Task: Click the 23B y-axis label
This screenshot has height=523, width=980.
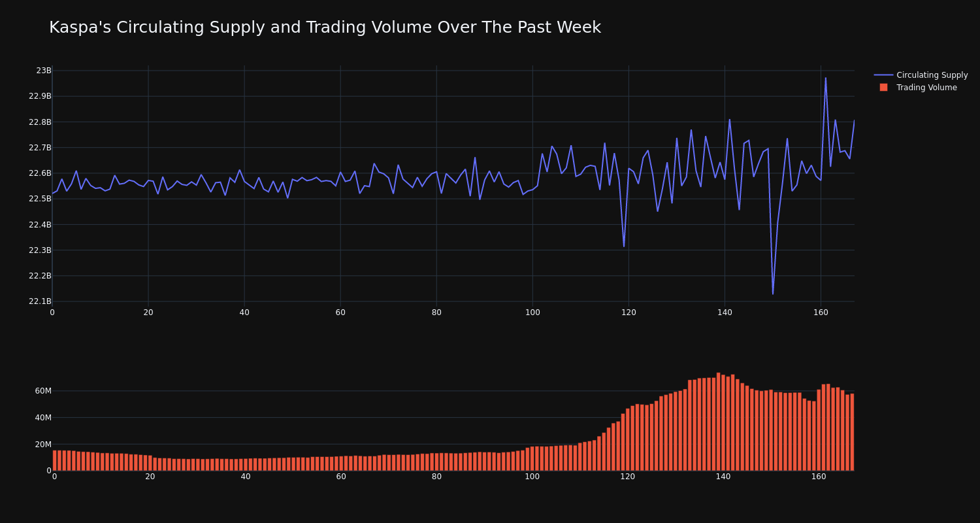Action: pos(44,71)
